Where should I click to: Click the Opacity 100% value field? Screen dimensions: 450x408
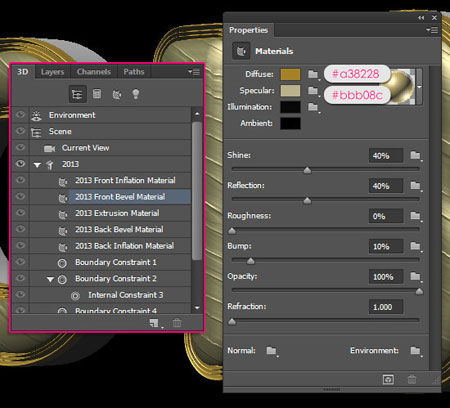(x=386, y=277)
